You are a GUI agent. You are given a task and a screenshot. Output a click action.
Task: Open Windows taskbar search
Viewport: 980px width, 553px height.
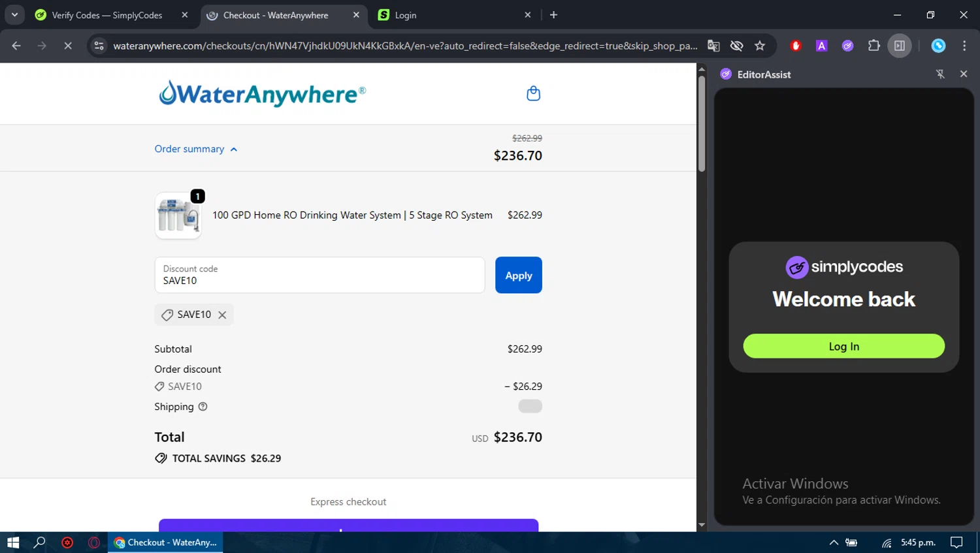(x=40, y=543)
